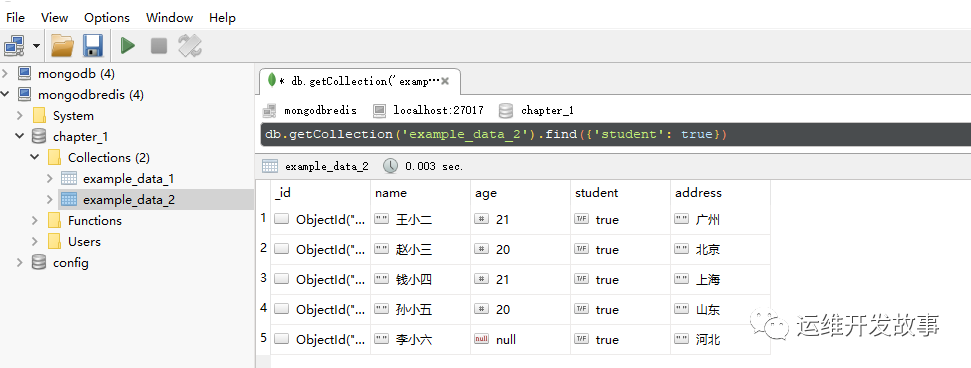
Task: Select address cell 北京
Action: [721, 250]
